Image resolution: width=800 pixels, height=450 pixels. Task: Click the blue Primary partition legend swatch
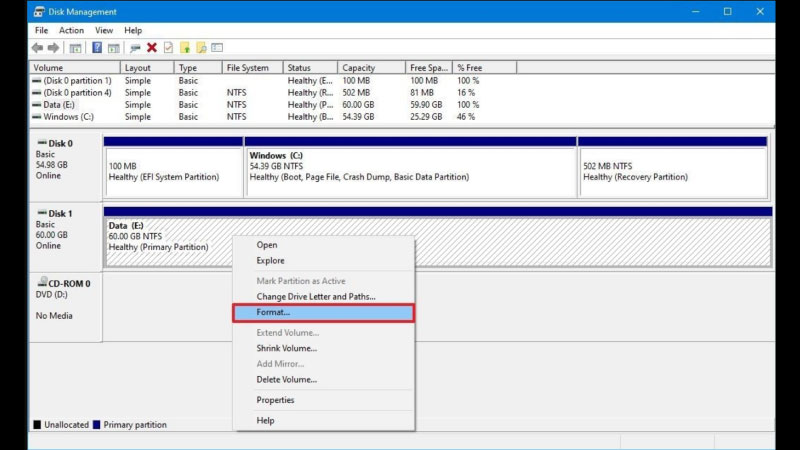95,425
